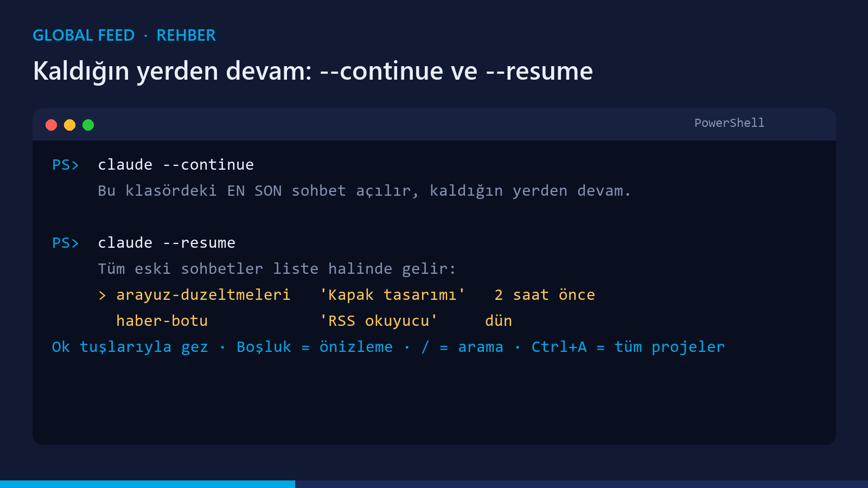Click the red close dot in terminal titlebar
Screen dimensions: 868x488
pos(52,125)
